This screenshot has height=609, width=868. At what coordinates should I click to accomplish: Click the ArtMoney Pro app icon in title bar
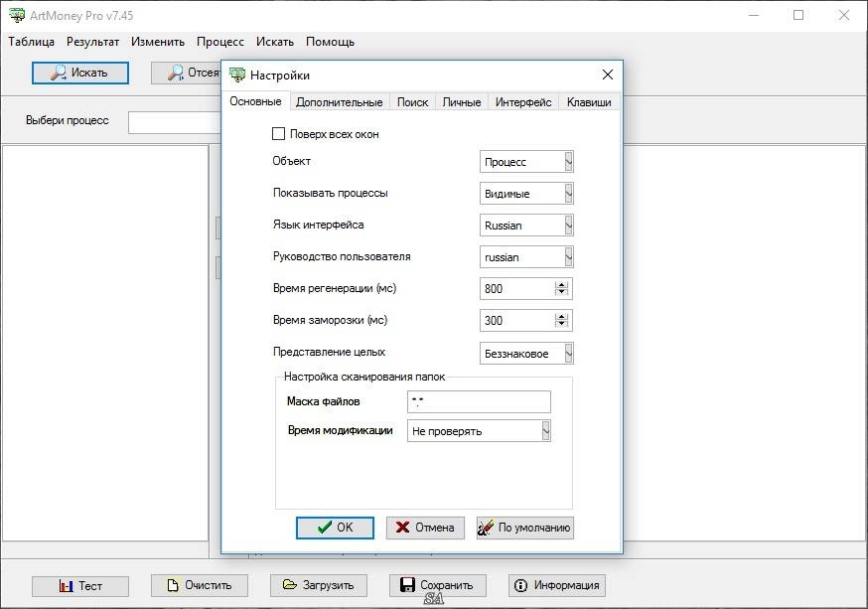[x=17, y=15]
